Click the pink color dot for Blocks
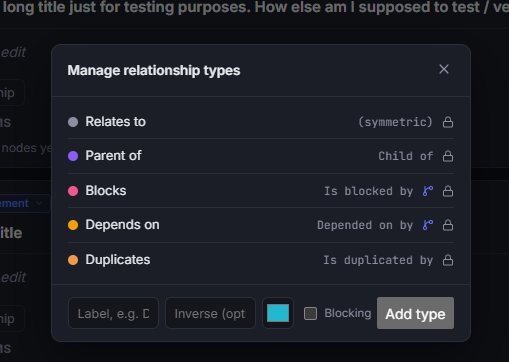The width and height of the screenshot is (509, 362). (x=73, y=191)
